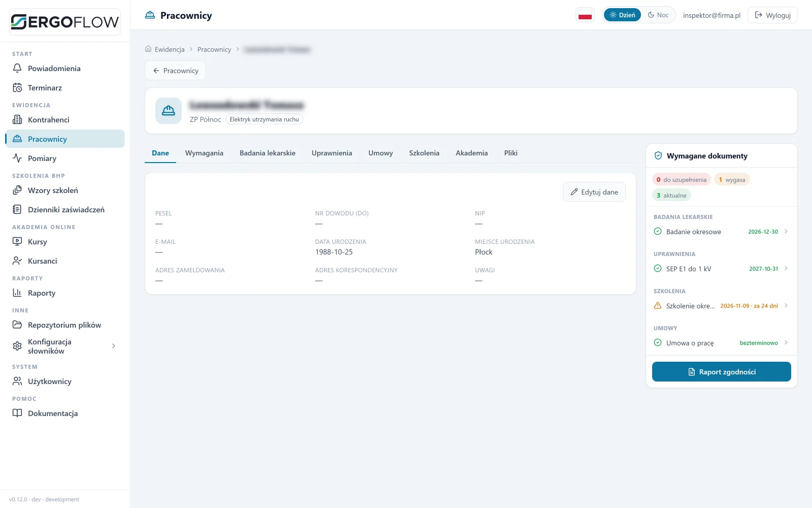Expand Konfiguracja słowników submenu chevron

[114, 346]
